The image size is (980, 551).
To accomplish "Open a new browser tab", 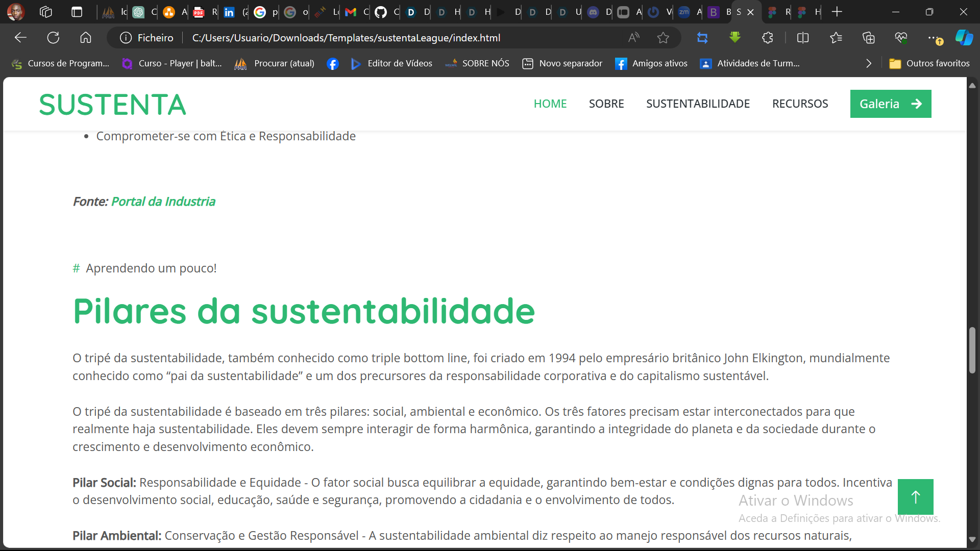I will point(837,12).
